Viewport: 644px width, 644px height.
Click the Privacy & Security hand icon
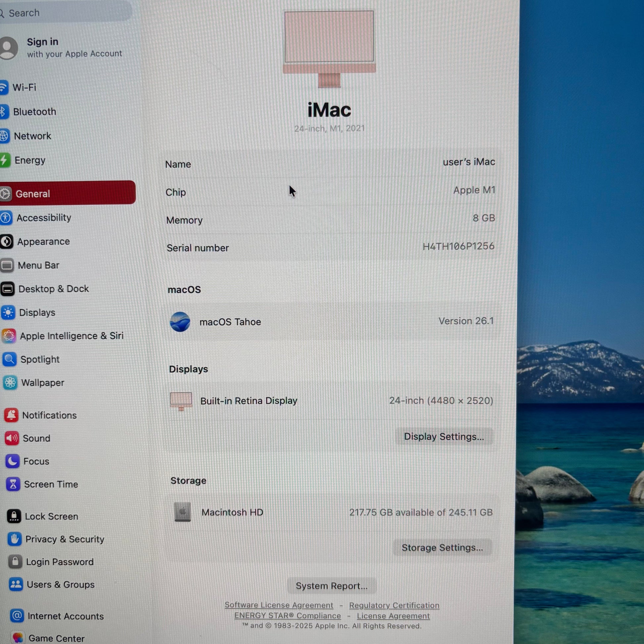point(15,539)
